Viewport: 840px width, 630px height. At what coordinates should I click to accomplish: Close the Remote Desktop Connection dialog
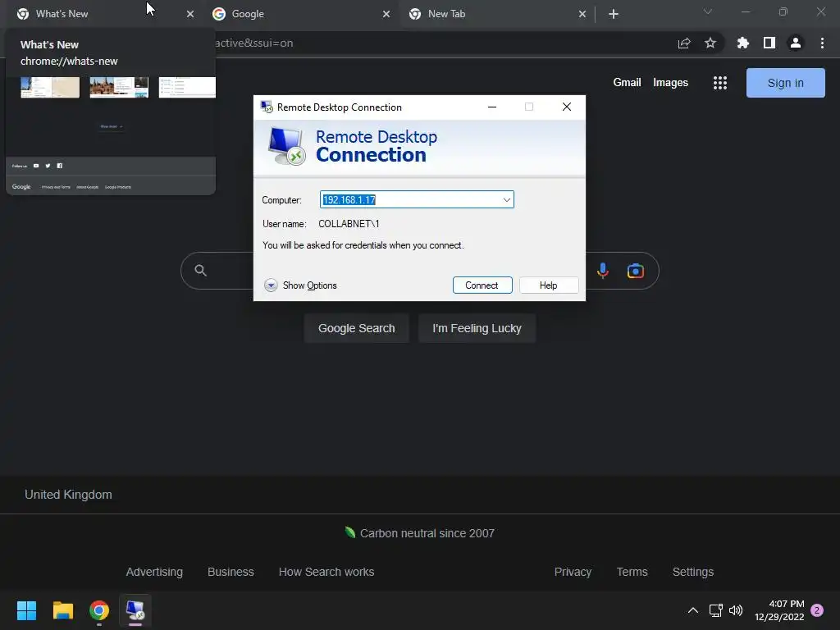[567, 107]
